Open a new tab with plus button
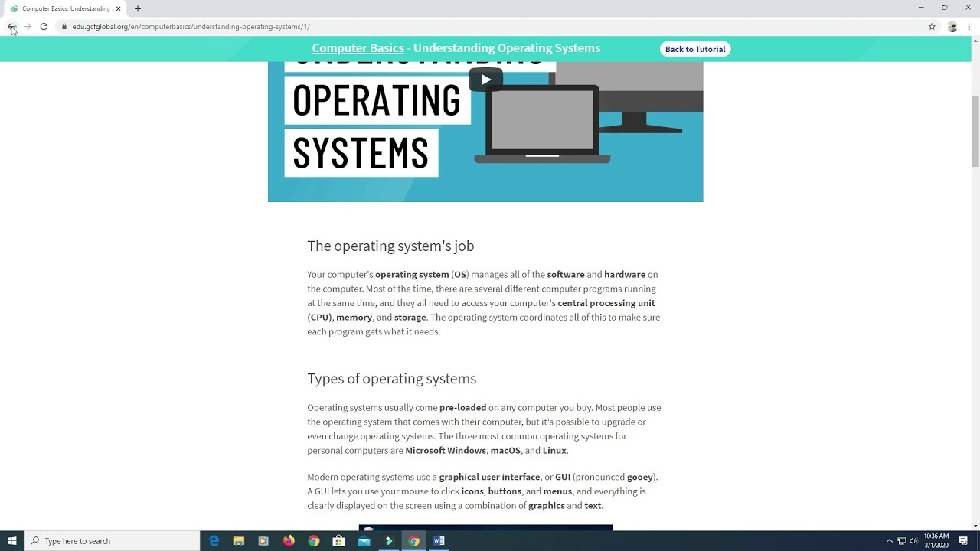 tap(138, 8)
